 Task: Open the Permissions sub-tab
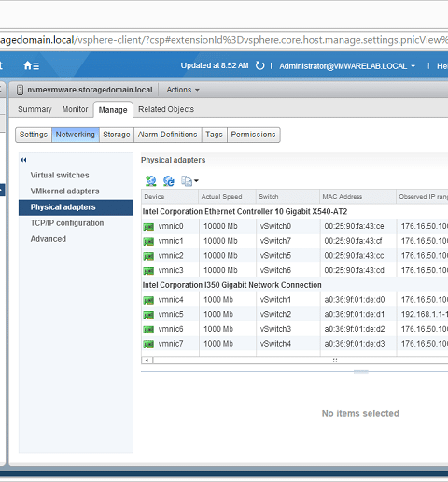(253, 135)
